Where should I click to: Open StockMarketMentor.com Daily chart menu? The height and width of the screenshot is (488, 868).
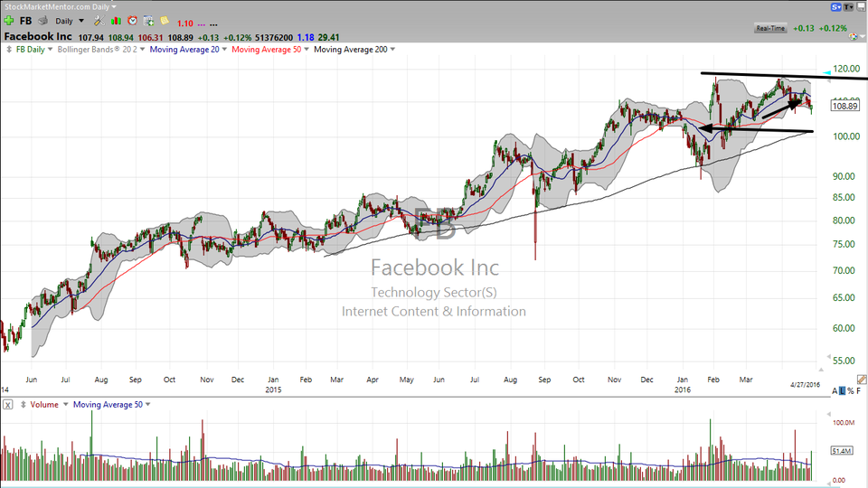(61, 6)
